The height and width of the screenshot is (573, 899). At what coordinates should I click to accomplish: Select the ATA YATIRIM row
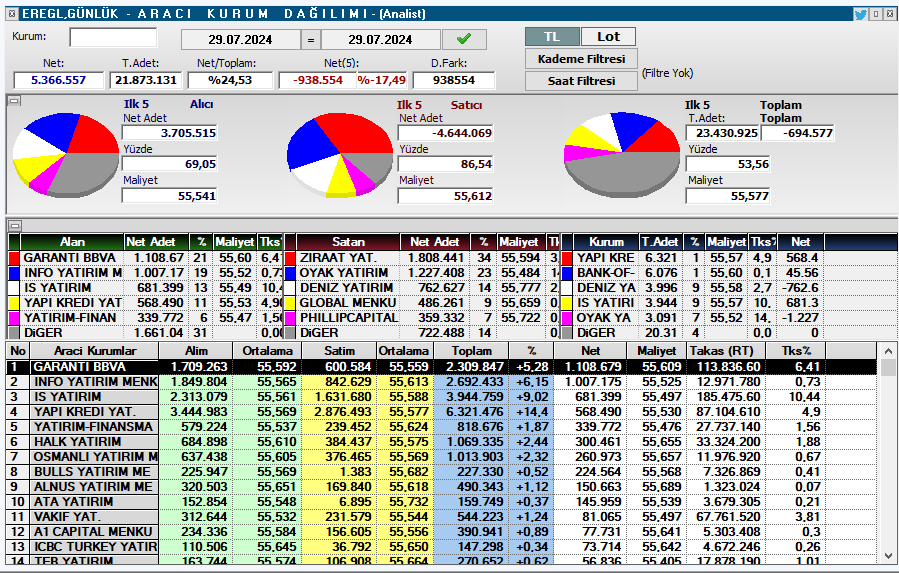tap(441, 501)
